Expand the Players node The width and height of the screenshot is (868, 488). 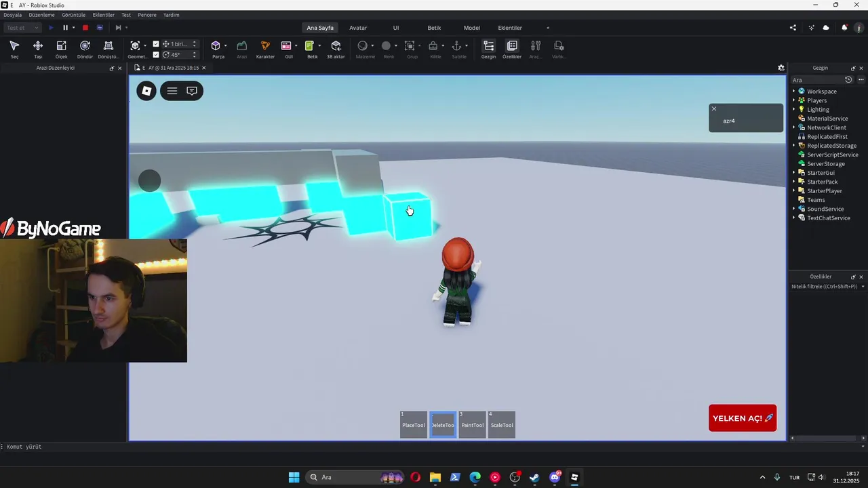pyautogui.click(x=793, y=100)
